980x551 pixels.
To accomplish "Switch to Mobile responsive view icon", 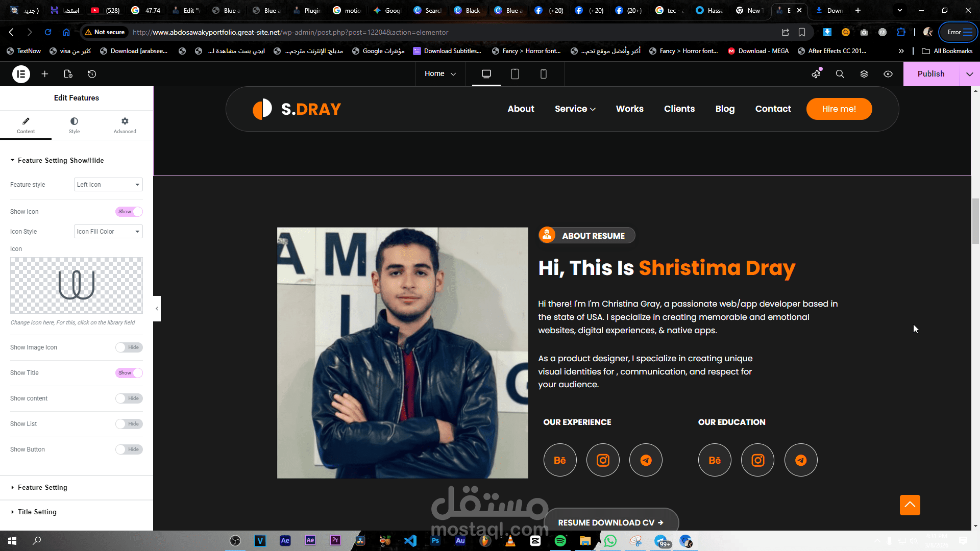I will 544,74.
